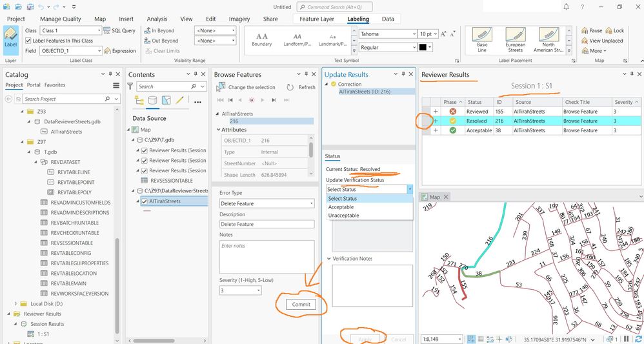Open the More labeling options

594,50
